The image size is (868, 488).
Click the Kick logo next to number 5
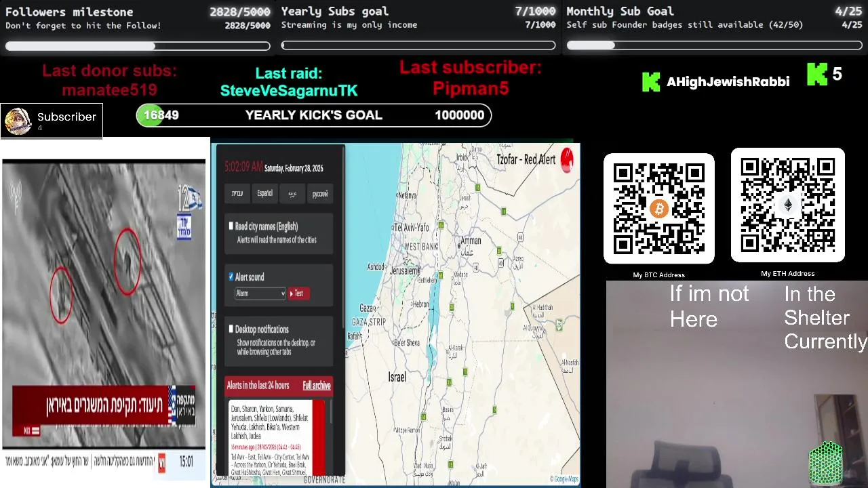tap(817, 75)
